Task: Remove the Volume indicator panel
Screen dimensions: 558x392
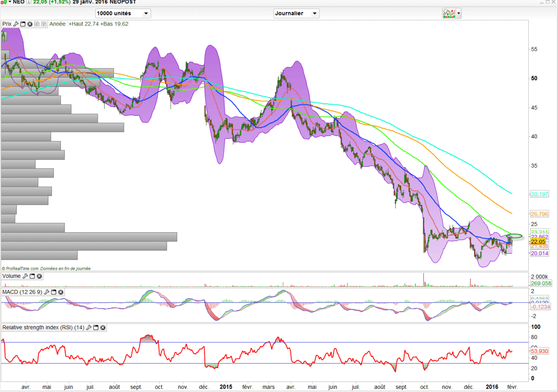Action: pyautogui.click(x=40, y=276)
